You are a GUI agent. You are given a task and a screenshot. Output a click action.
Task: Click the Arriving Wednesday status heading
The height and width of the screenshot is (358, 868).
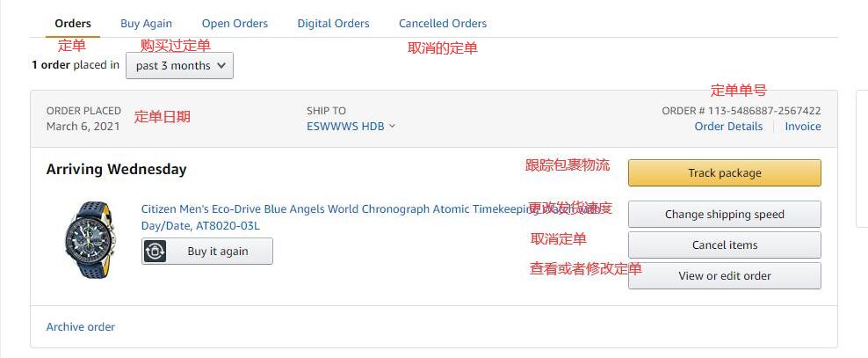click(x=116, y=170)
